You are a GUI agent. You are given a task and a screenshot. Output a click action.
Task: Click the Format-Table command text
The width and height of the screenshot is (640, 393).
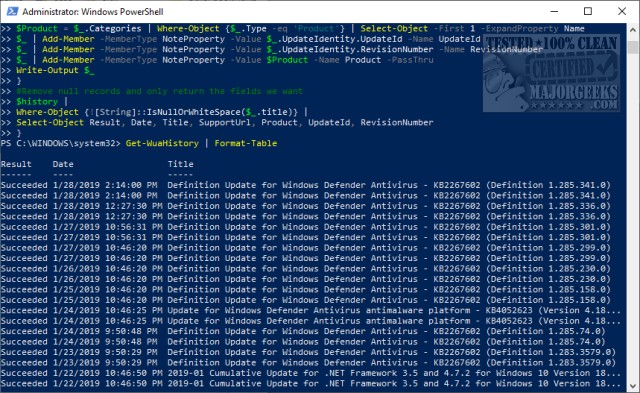(x=246, y=143)
